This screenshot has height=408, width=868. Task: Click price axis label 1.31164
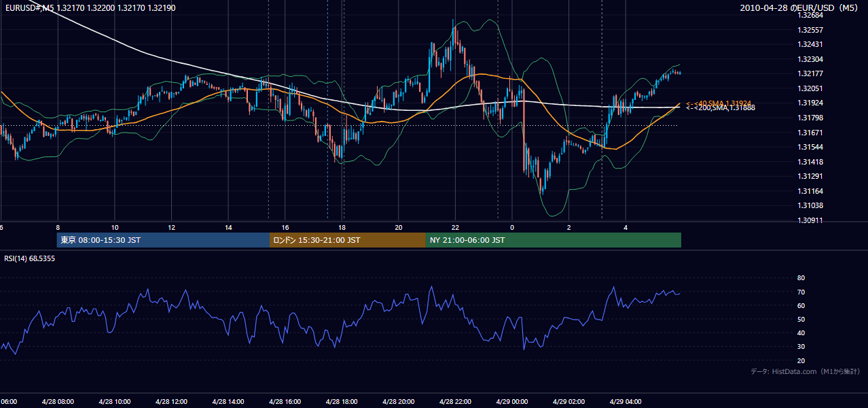coord(811,191)
